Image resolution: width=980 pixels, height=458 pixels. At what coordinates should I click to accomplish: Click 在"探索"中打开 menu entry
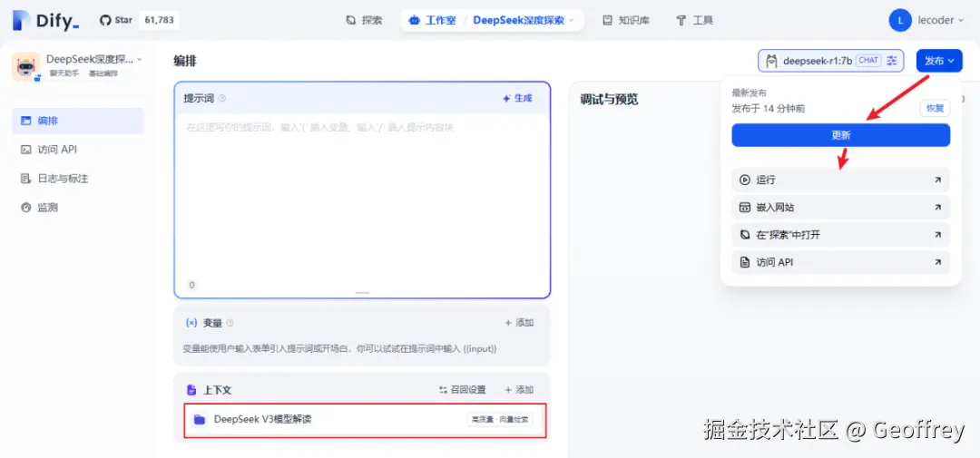tap(840, 235)
